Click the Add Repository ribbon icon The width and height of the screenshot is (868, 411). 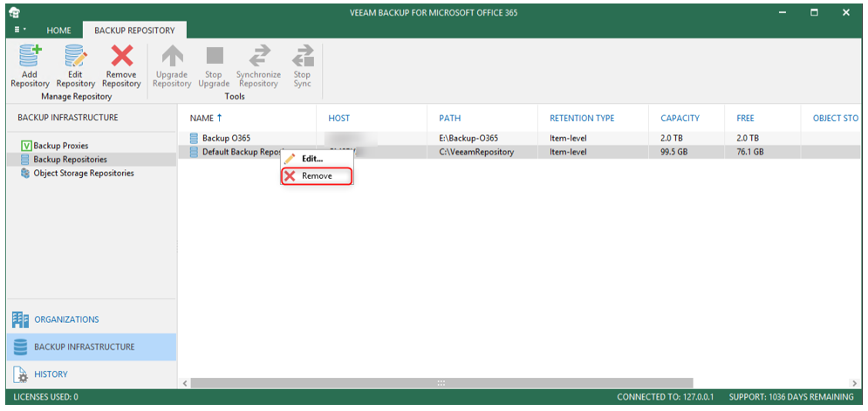click(x=30, y=58)
